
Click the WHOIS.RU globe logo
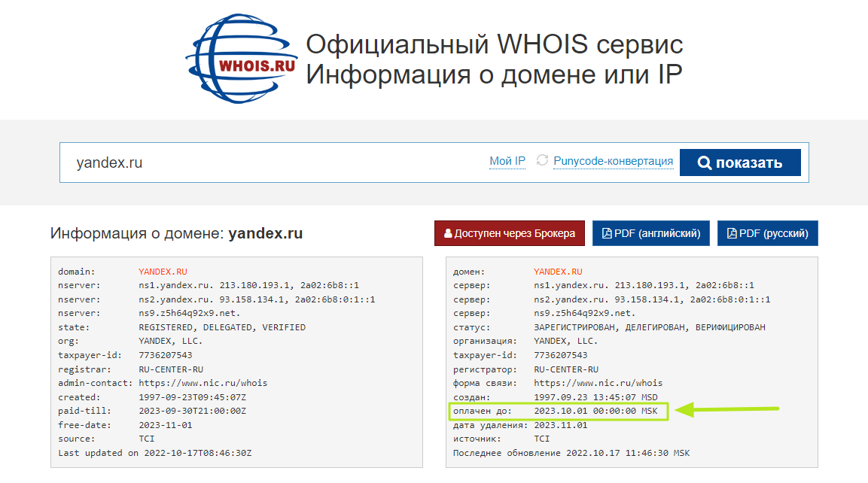click(242, 59)
